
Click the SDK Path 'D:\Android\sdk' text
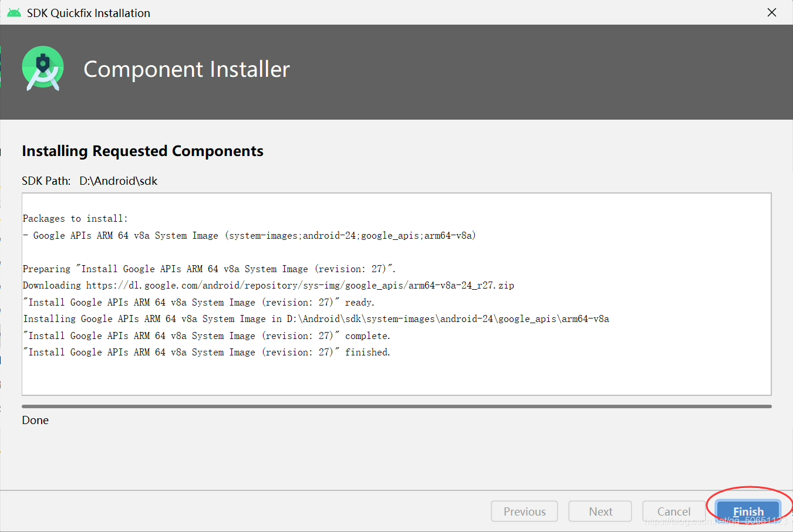(x=119, y=181)
